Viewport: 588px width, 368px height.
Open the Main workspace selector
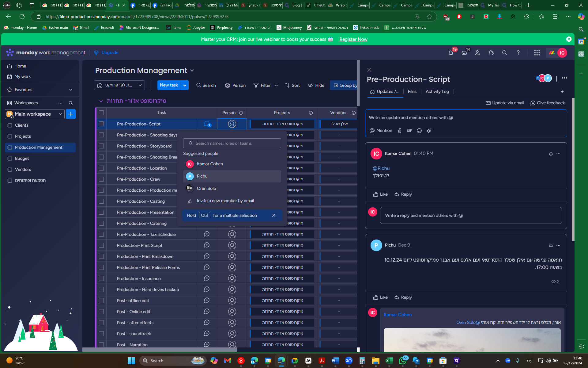(35, 114)
